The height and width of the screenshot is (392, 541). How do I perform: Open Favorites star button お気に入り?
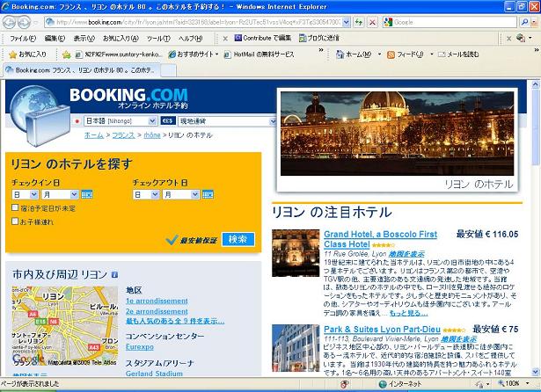pos(27,54)
